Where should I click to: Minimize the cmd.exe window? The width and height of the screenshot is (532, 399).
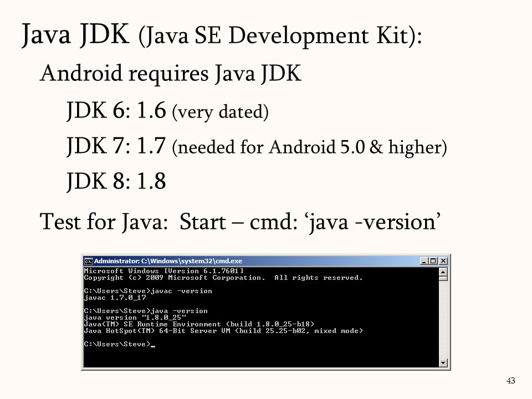click(x=424, y=261)
